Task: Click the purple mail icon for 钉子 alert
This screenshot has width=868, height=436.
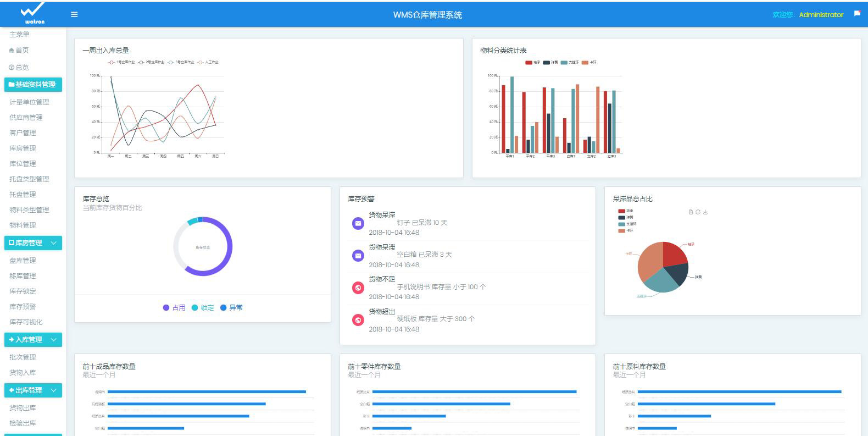Action: coord(358,223)
